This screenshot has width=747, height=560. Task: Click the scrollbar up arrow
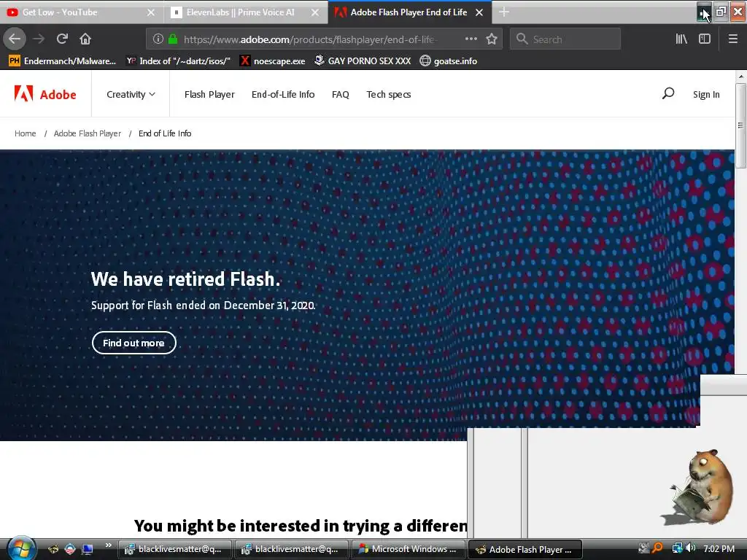pos(740,76)
